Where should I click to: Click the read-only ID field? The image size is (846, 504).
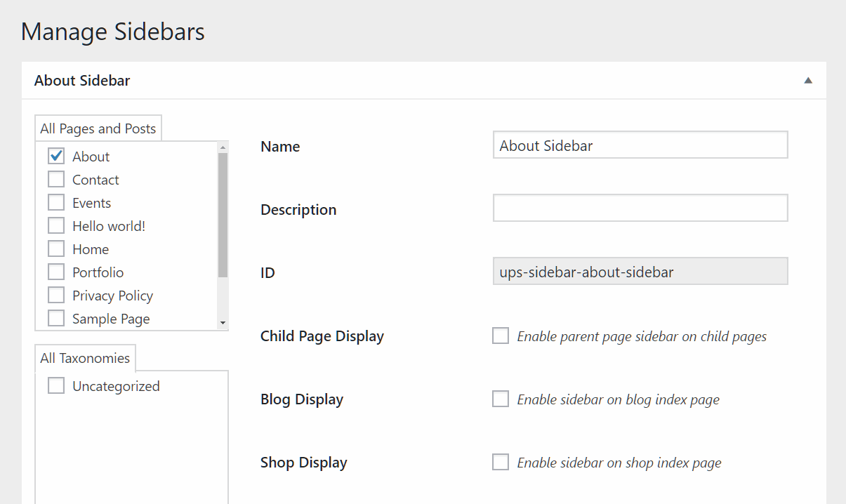point(640,272)
